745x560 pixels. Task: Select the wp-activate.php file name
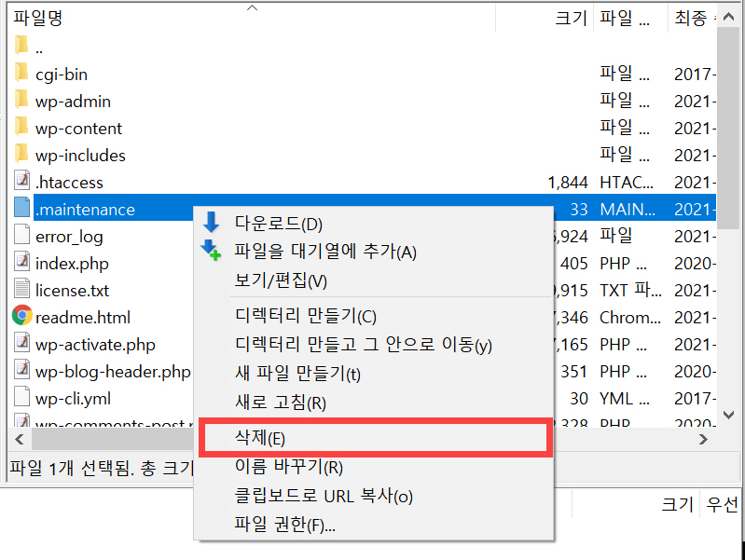tap(95, 345)
